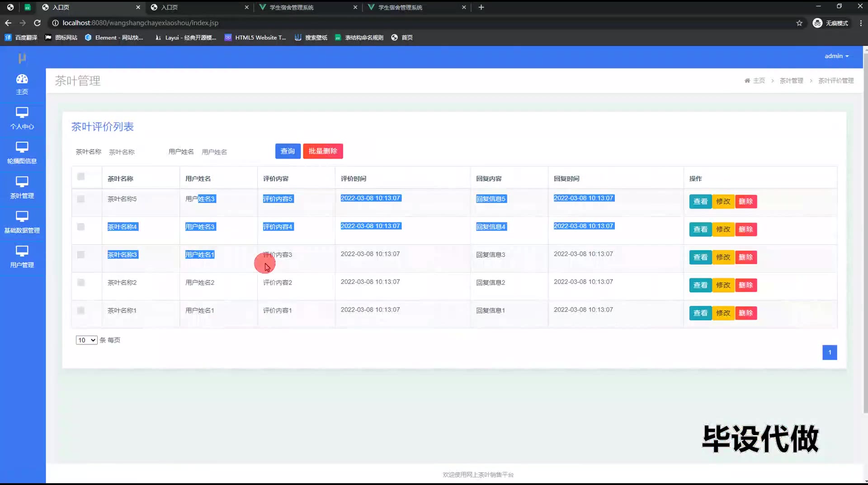
Task: Open 图标网站 bookmark
Action: [x=61, y=38]
